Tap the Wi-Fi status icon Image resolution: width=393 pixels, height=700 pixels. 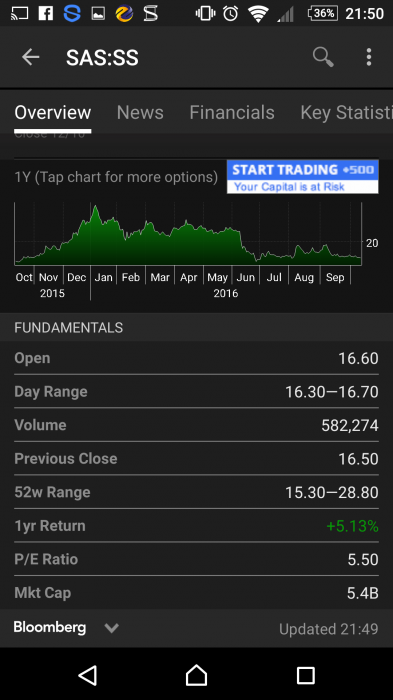pyautogui.click(x=258, y=14)
